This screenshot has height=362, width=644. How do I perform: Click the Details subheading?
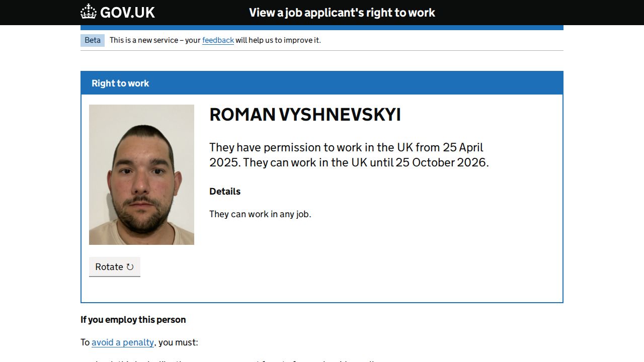tap(225, 192)
